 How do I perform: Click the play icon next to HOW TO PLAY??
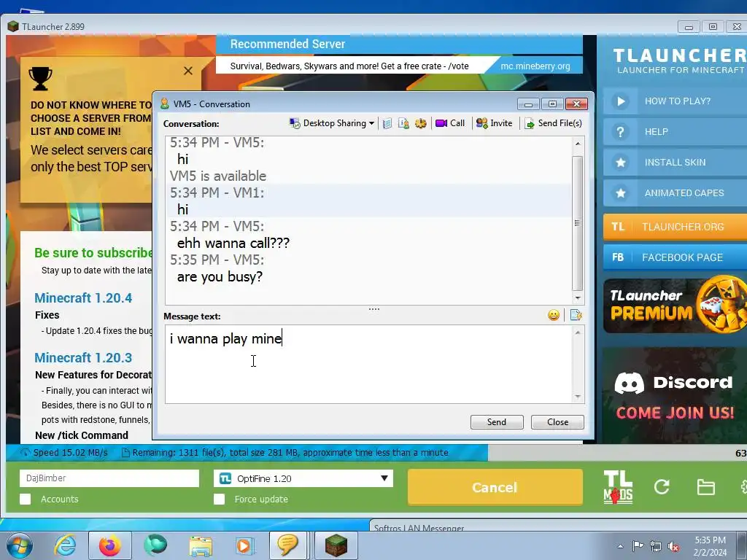coord(620,101)
